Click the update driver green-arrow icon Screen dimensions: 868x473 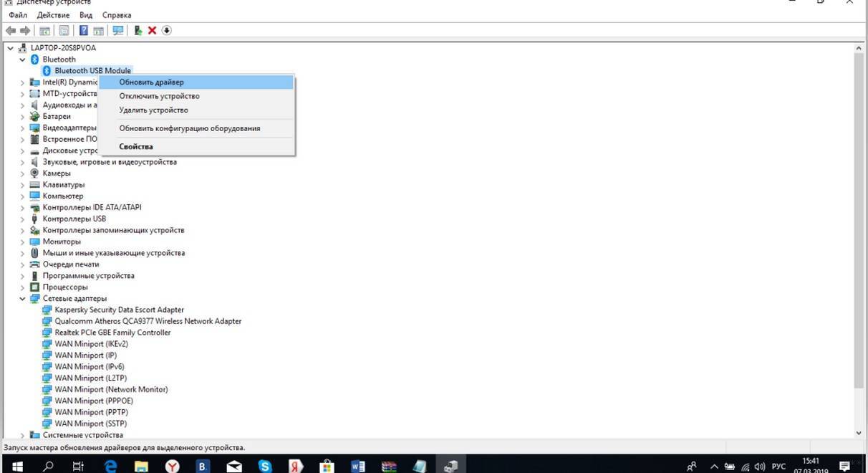[138, 30]
